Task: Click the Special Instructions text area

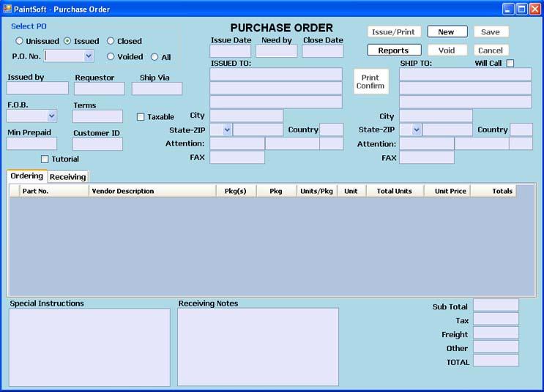Action: coord(89,347)
